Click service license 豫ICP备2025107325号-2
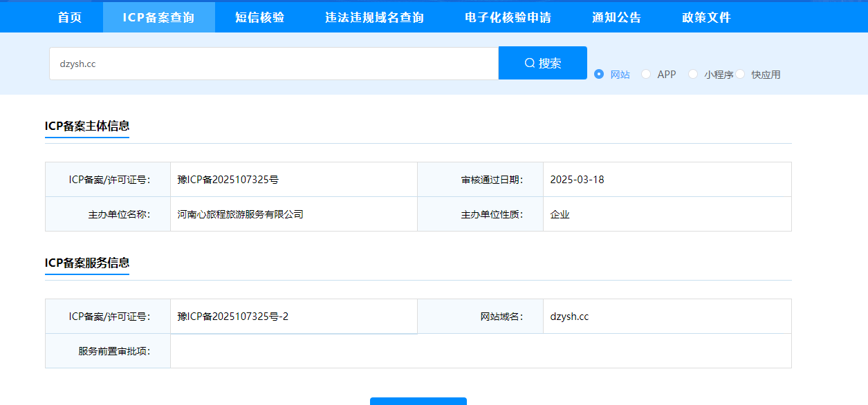Viewport: 868px width, 405px height. click(233, 317)
